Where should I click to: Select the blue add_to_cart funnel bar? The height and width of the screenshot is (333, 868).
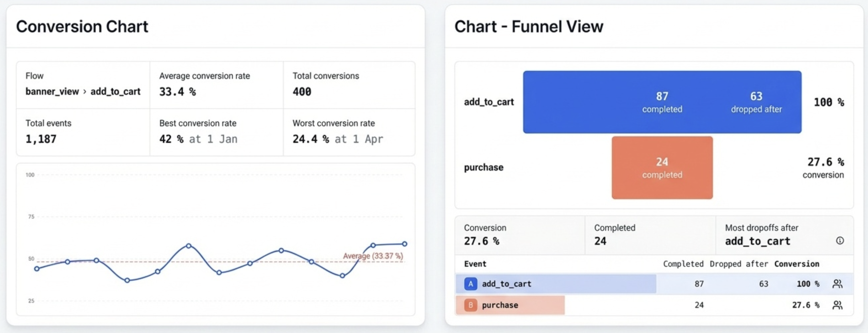coord(662,102)
